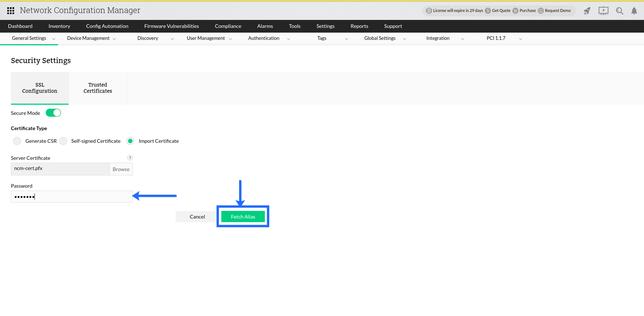This screenshot has height=316, width=644.
Task: Open the Settings menu
Action: [x=325, y=26]
